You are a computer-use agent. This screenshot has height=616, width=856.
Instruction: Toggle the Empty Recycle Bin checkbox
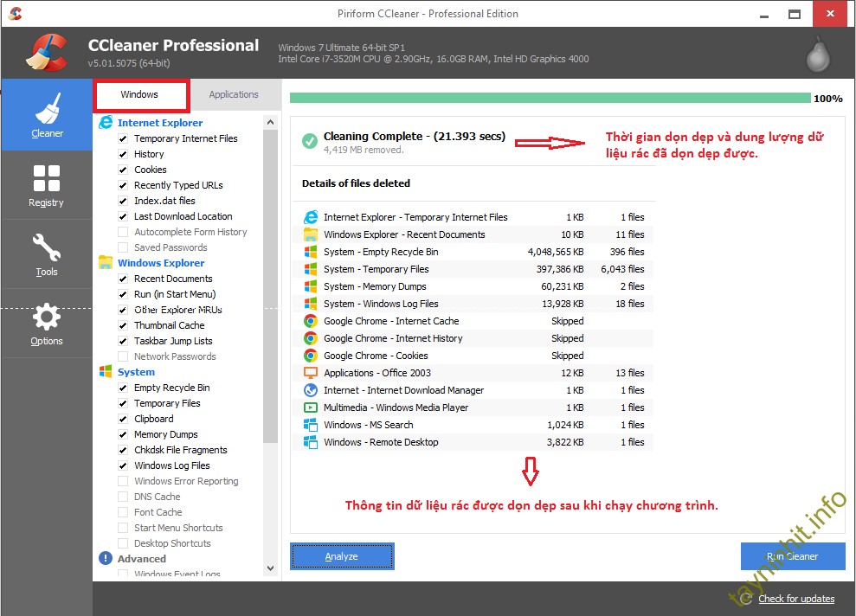pos(123,388)
